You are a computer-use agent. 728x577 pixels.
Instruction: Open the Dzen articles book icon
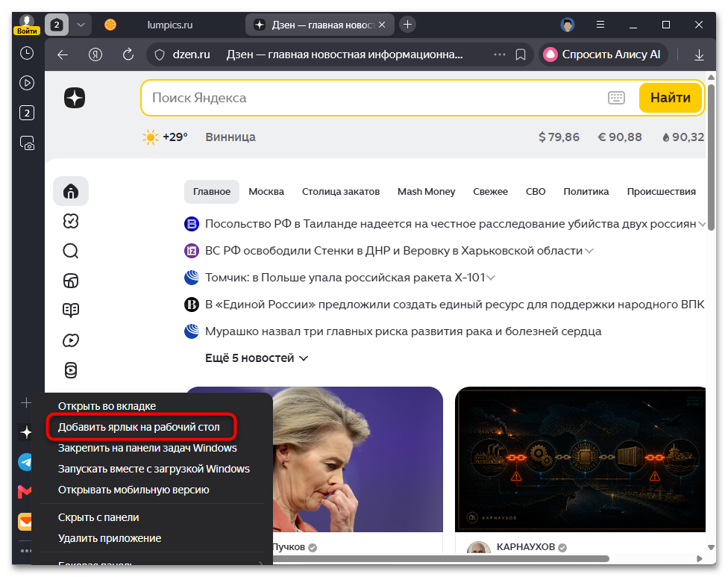point(71,311)
